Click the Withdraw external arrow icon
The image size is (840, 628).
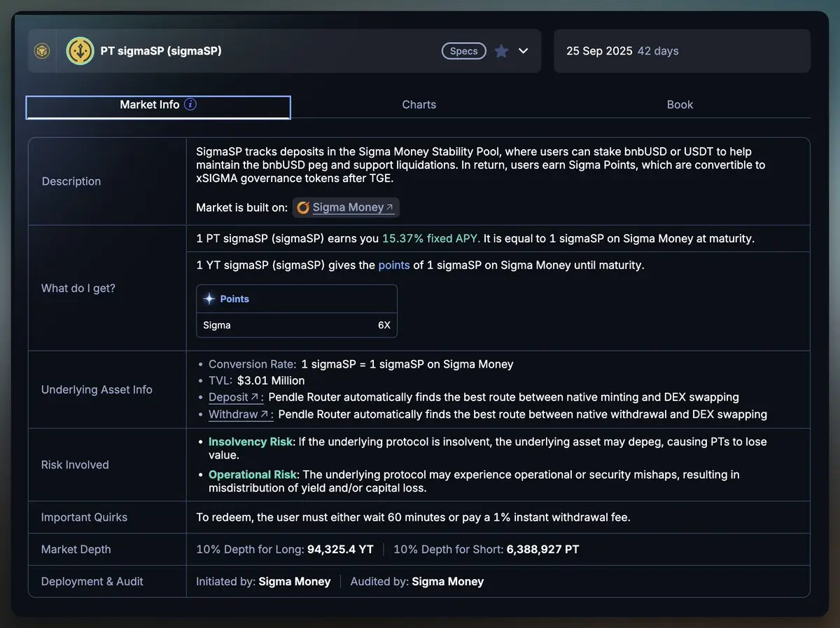(x=265, y=414)
